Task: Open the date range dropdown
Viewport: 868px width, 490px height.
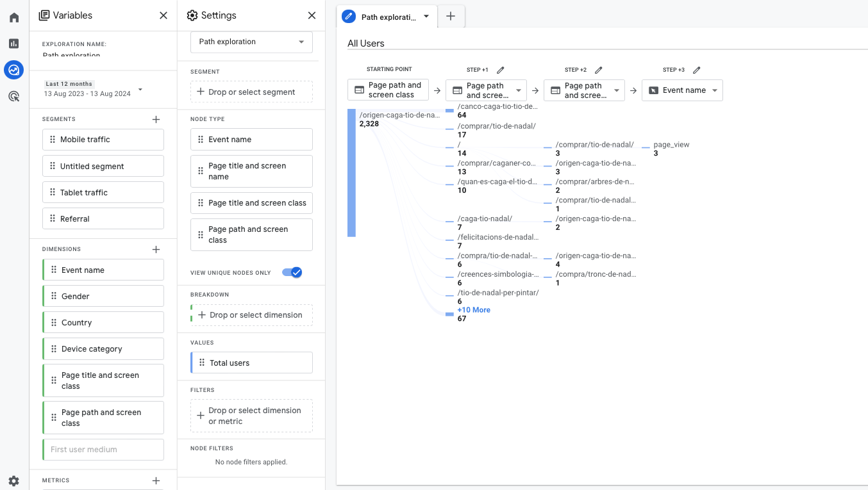Action: 140,89
